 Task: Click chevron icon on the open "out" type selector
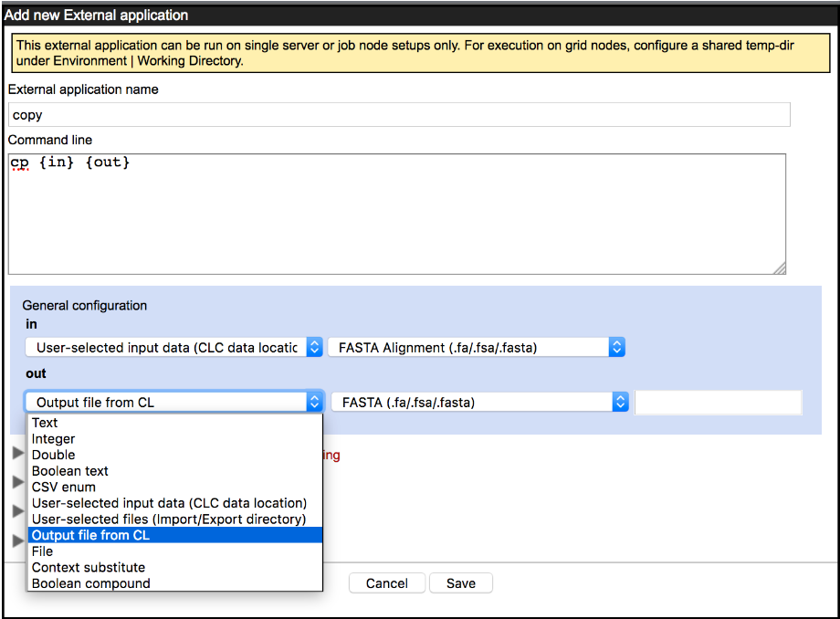pyautogui.click(x=314, y=402)
